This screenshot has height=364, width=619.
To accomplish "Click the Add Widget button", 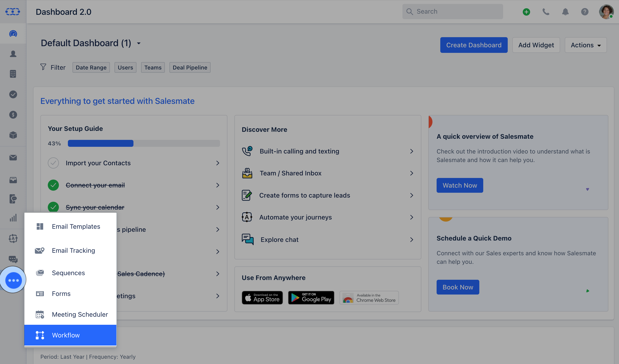I will tap(536, 45).
